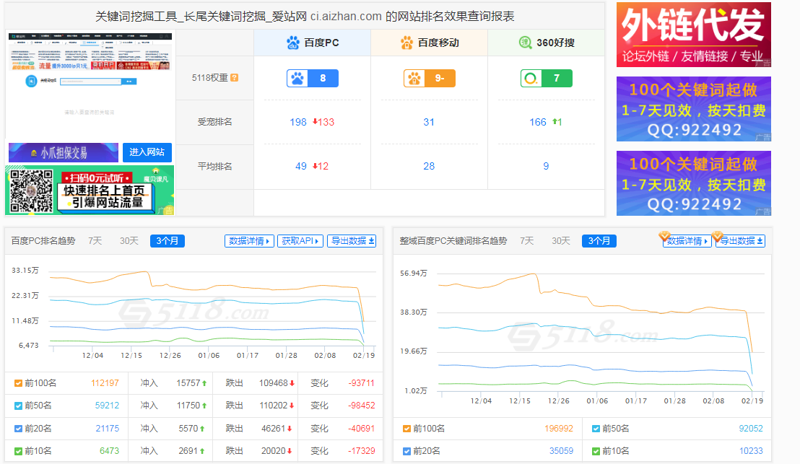800x464 pixels.
Task: Select 30天 tab in 整域百度PC关键词排名趋势
Action: click(561, 241)
